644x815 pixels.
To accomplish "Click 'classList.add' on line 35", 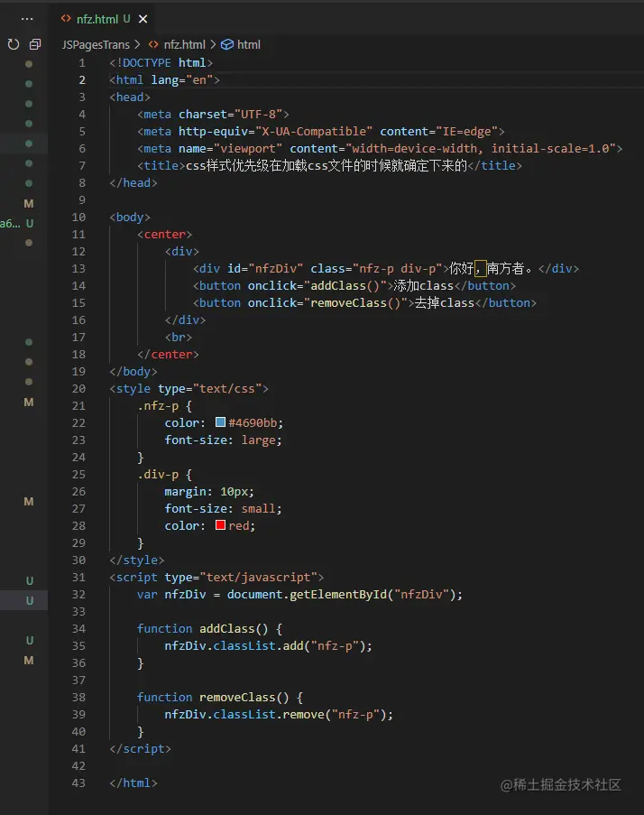I will coord(258,646).
